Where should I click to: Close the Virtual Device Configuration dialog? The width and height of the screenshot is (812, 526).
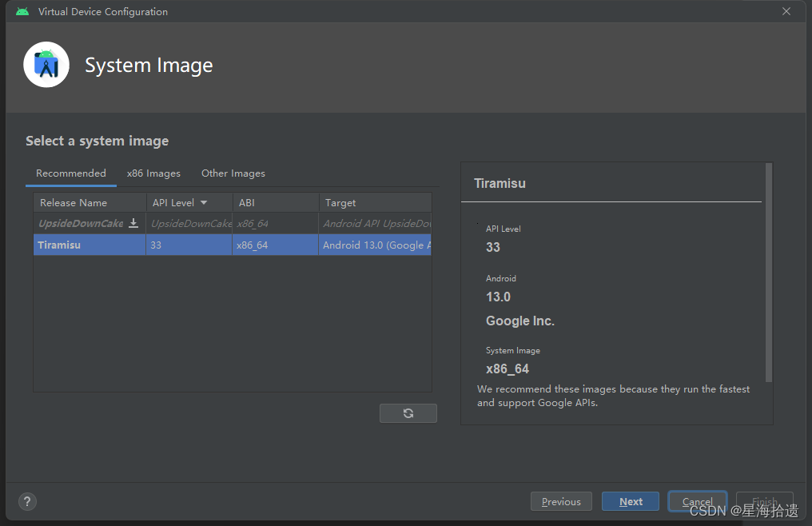point(786,11)
